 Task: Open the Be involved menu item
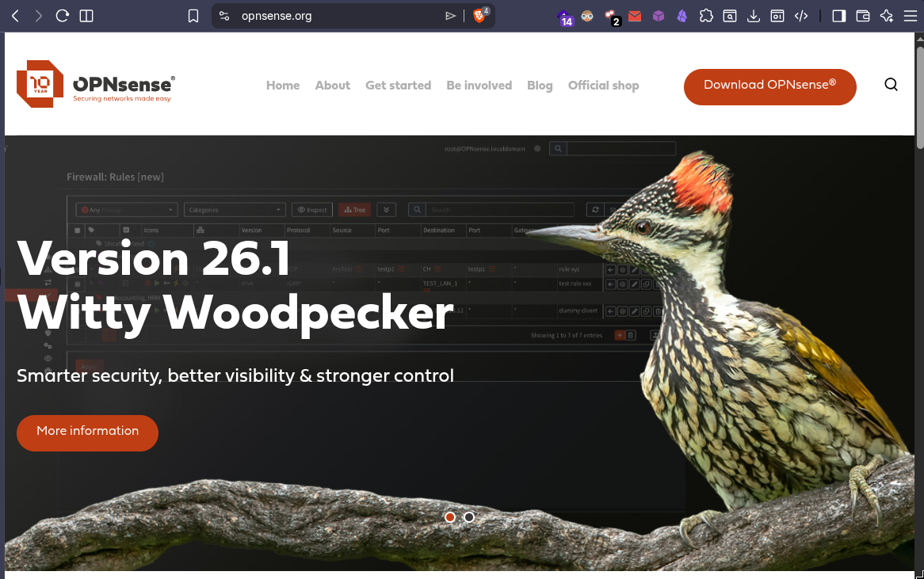479,86
